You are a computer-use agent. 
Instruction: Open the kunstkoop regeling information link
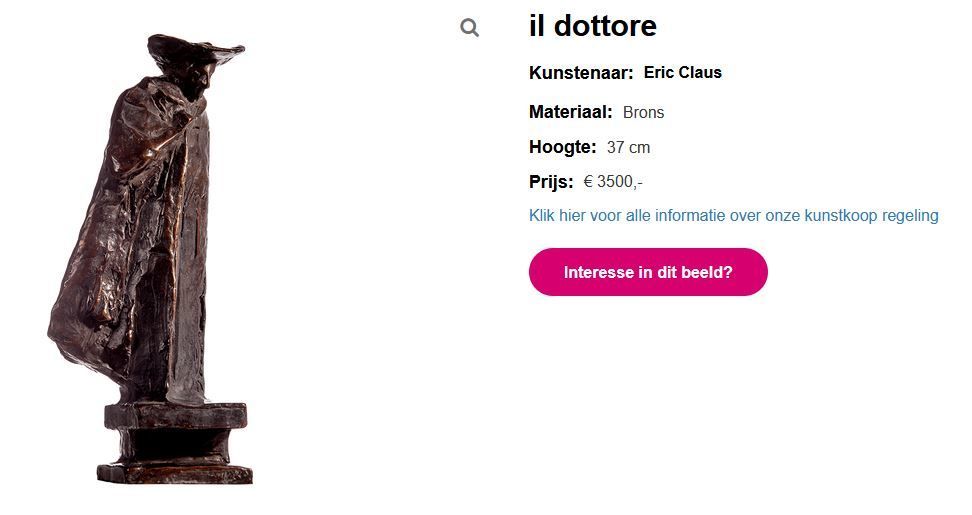pyautogui.click(x=733, y=216)
